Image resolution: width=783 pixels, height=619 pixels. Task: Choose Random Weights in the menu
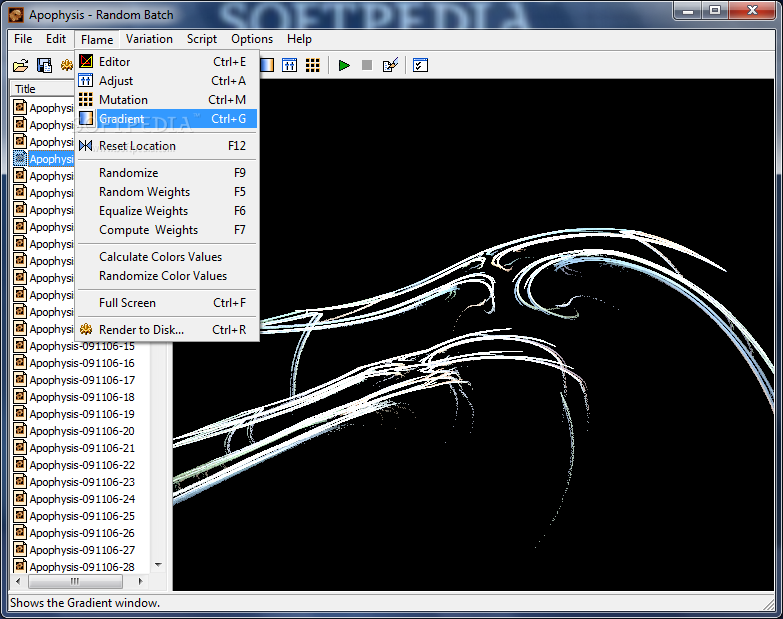pos(167,191)
